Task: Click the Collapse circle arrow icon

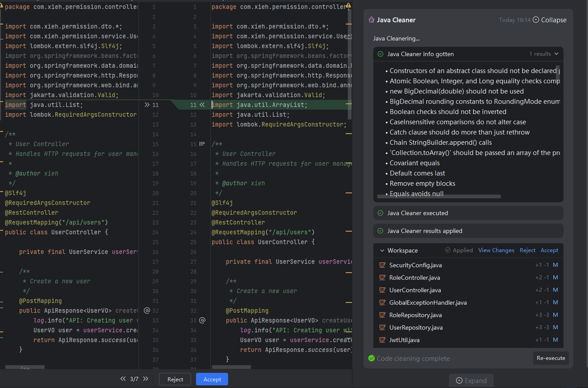Action: pyautogui.click(x=536, y=20)
